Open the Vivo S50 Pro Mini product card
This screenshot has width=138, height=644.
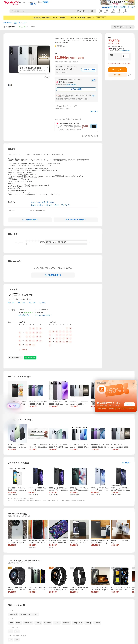point(59,394)
